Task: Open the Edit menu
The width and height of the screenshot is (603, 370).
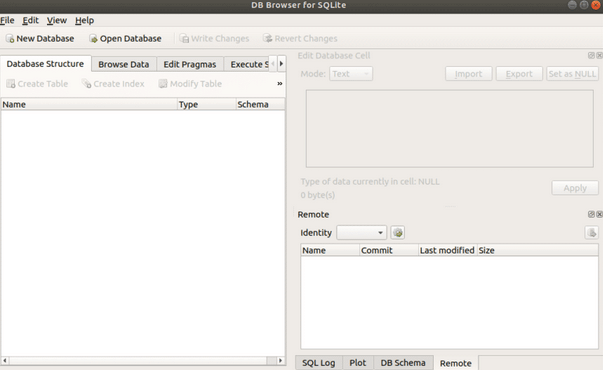Action: tap(30, 20)
